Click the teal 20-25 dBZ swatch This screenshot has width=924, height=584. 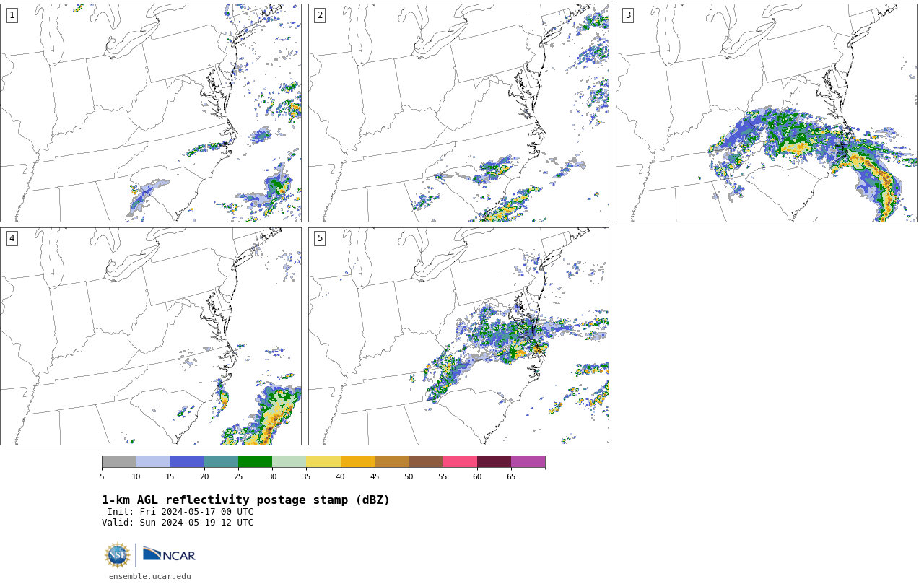click(221, 462)
